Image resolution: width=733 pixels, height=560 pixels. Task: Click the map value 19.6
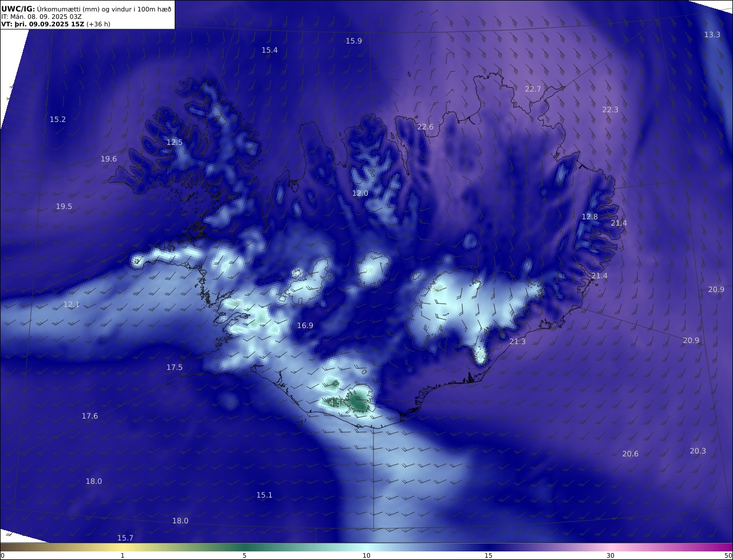[109, 159]
